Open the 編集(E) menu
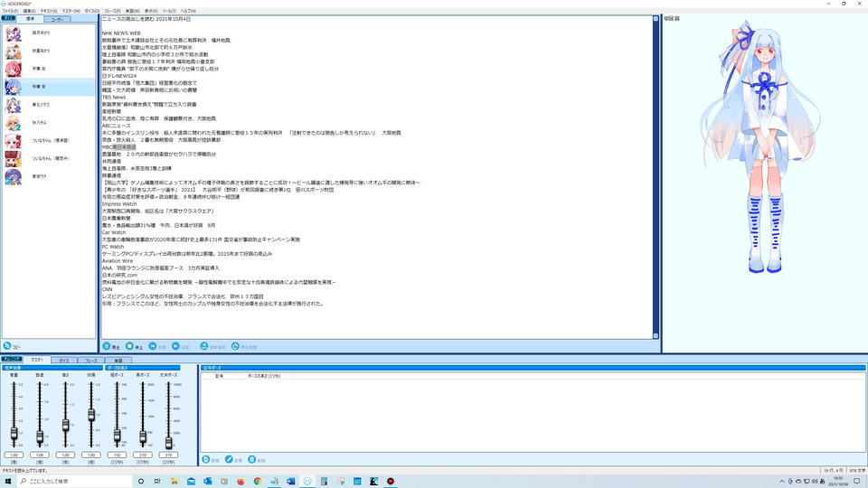The image size is (868, 488). 29,11
